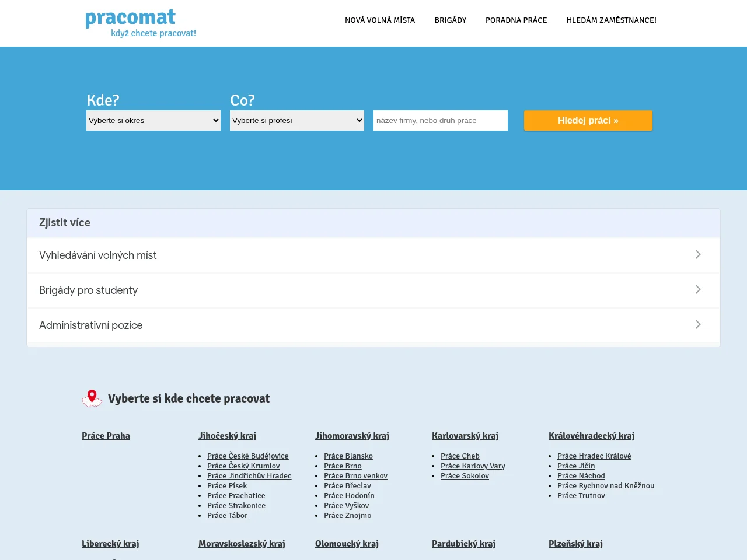Expand the Administrativní pozice row
Viewport: 747px width, 560px height.
pos(373,325)
